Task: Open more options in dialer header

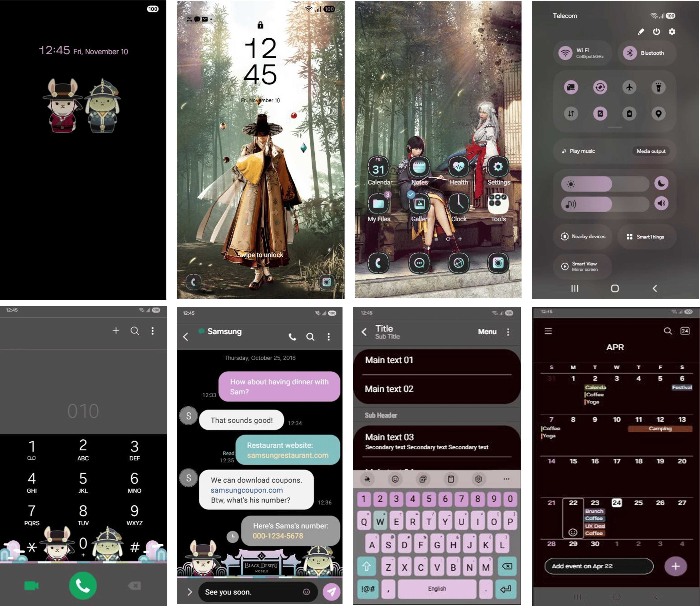Action: coord(153,331)
